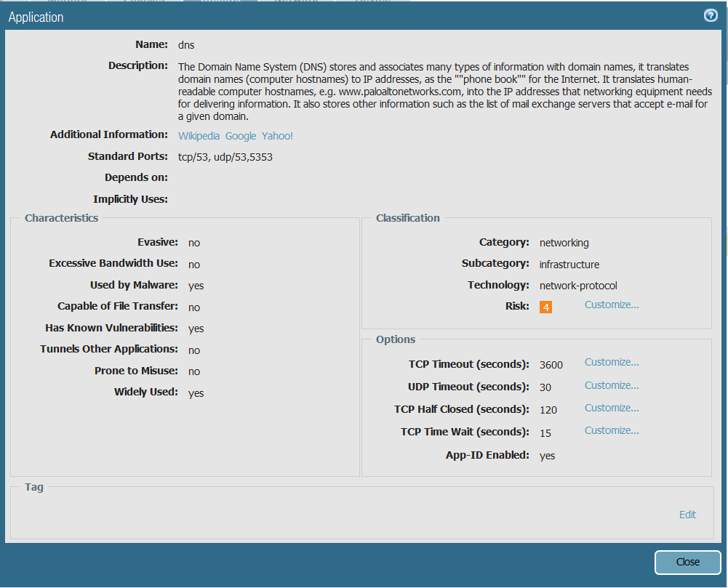Edit the application tags
728x588 pixels.
pyautogui.click(x=687, y=515)
